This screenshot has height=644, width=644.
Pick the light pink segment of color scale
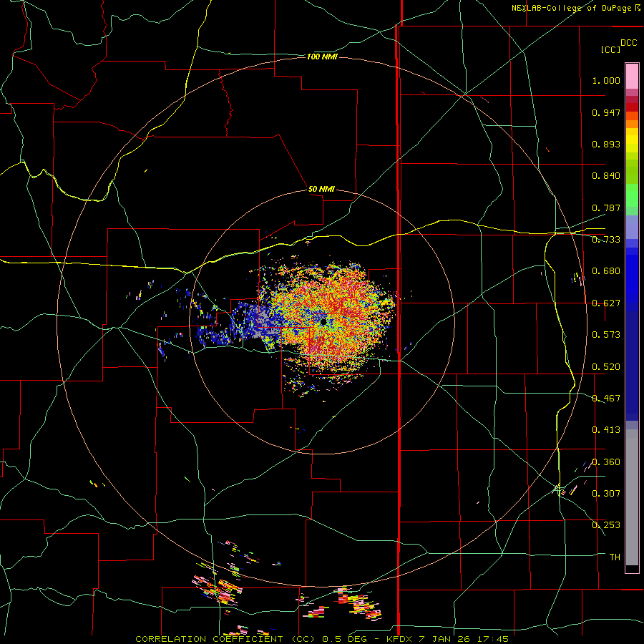(x=632, y=77)
